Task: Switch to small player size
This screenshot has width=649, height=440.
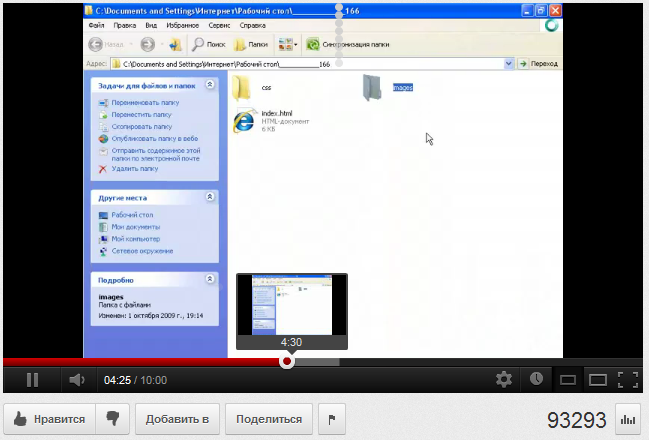Action: (567, 380)
